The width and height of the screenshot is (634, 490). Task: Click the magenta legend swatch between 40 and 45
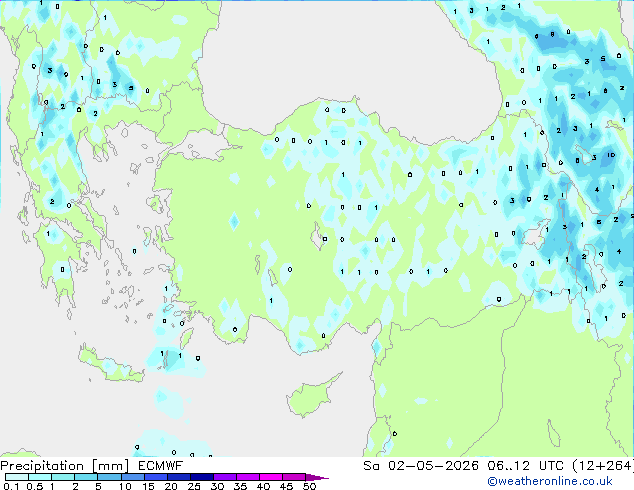[x=271, y=477]
